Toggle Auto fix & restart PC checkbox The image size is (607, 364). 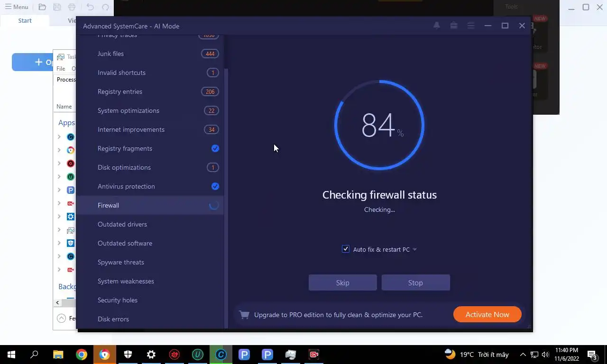pyautogui.click(x=346, y=249)
